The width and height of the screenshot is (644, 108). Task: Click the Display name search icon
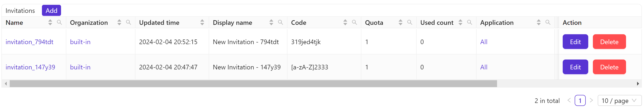[x=281, y=23]
